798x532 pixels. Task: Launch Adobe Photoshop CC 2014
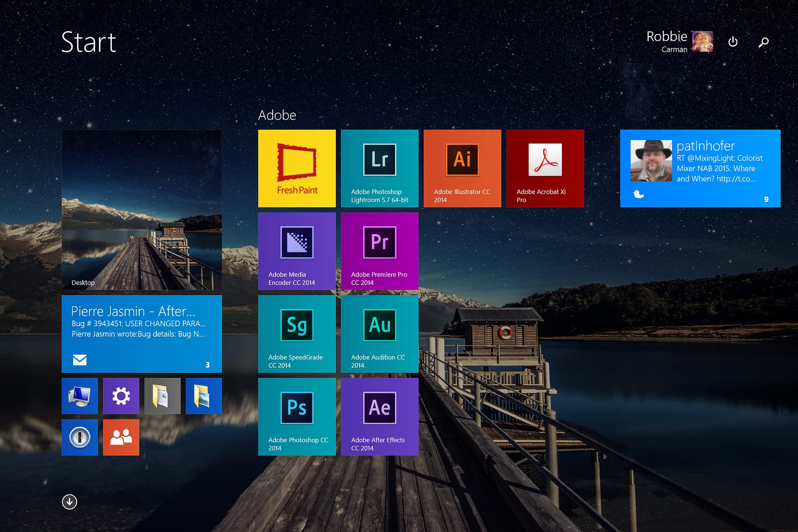pos(297,416)
